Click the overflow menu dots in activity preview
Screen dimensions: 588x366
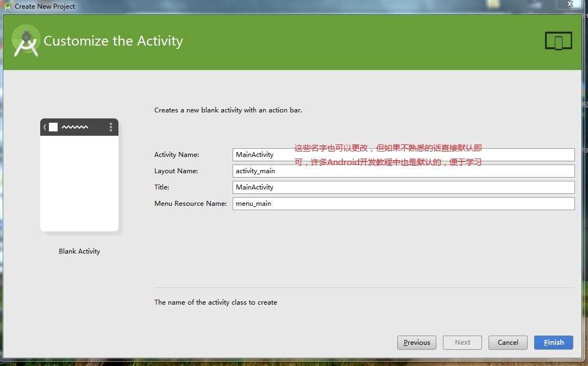tap(111, 127)
